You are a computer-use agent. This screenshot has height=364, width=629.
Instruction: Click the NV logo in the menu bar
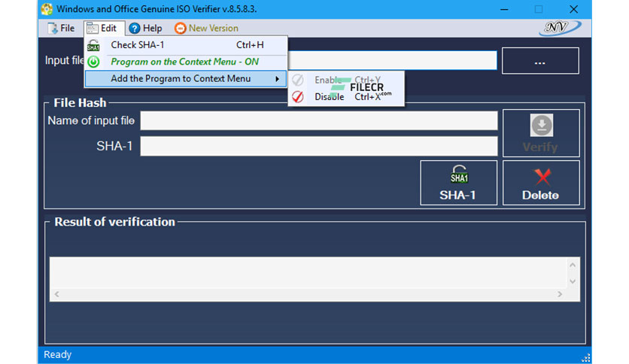(x=560, y=28)
